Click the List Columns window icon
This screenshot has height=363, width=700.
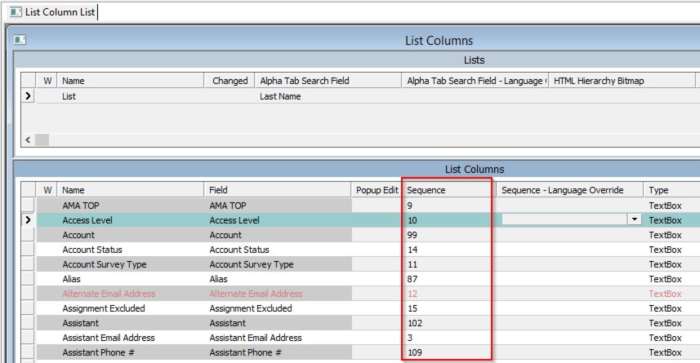click(x=19, y=40)
